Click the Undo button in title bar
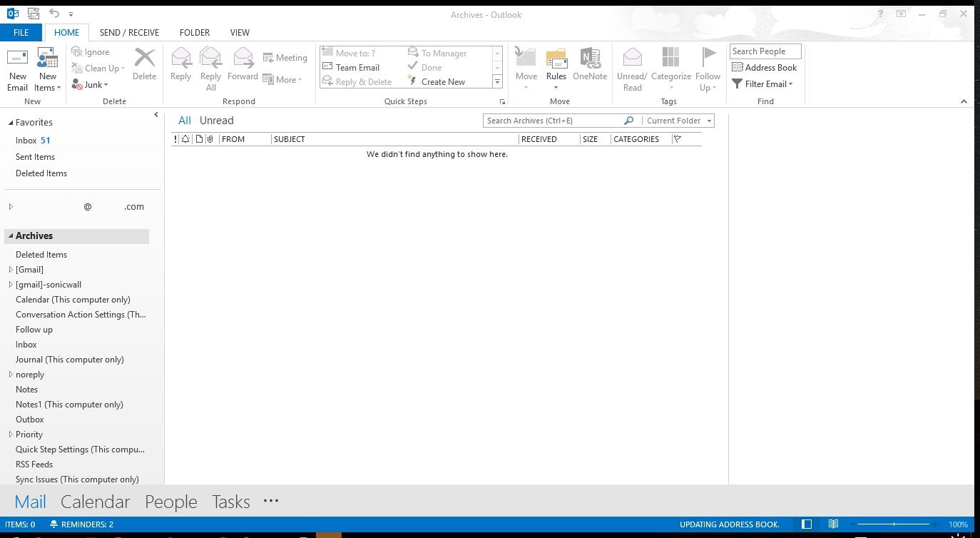Viewport: 980px width, 538px height. pyautogui.click(x=54, y=14)
